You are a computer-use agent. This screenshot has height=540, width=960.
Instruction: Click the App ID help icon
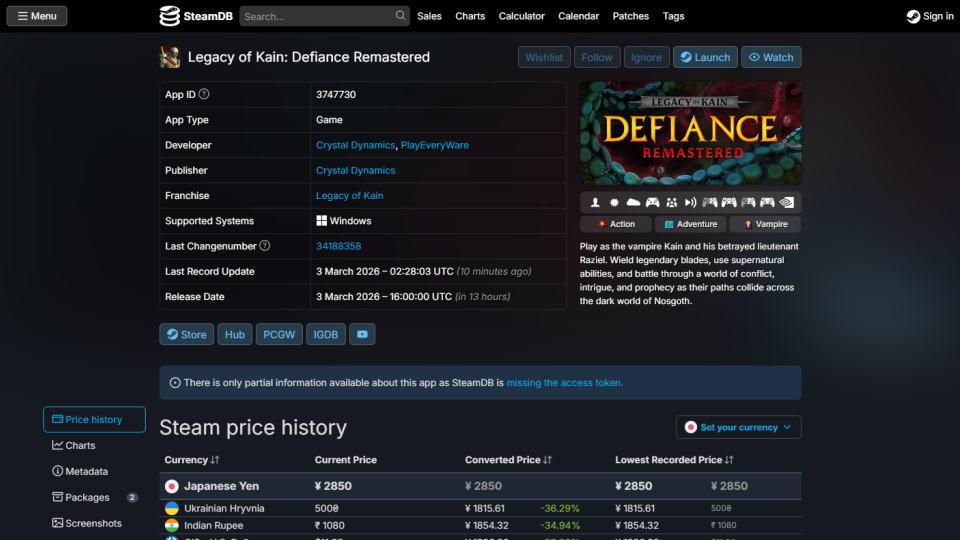click(x=204, y=94)
